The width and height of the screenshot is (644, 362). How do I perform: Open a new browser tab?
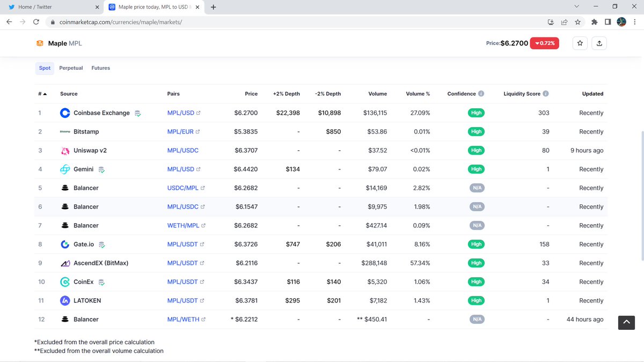(x=214, y=7)
